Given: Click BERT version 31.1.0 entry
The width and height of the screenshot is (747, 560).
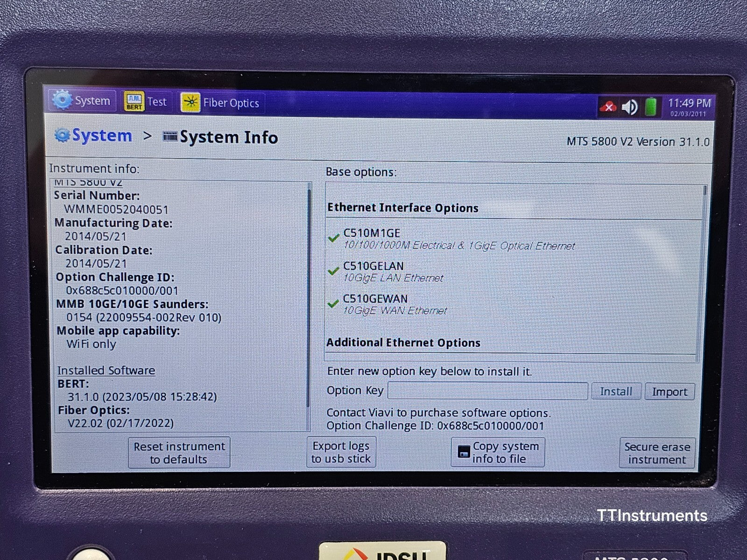Looking at the screenshot, I should tap(142, 397).
